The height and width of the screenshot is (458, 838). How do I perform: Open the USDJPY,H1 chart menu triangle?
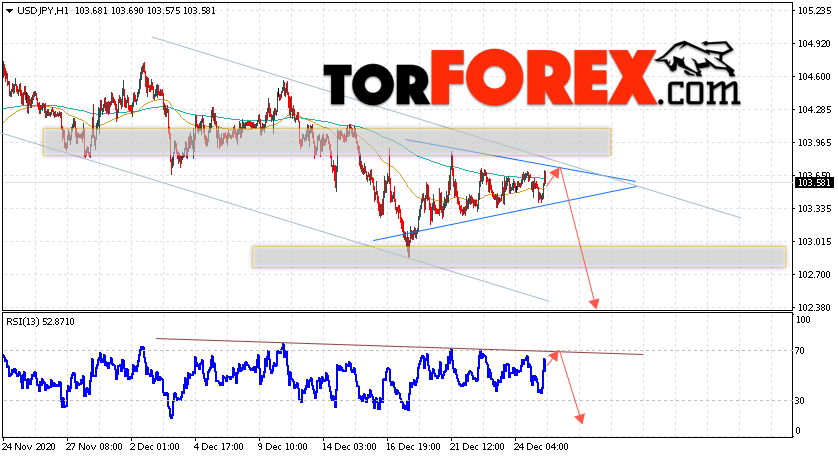tap(9, 11)
